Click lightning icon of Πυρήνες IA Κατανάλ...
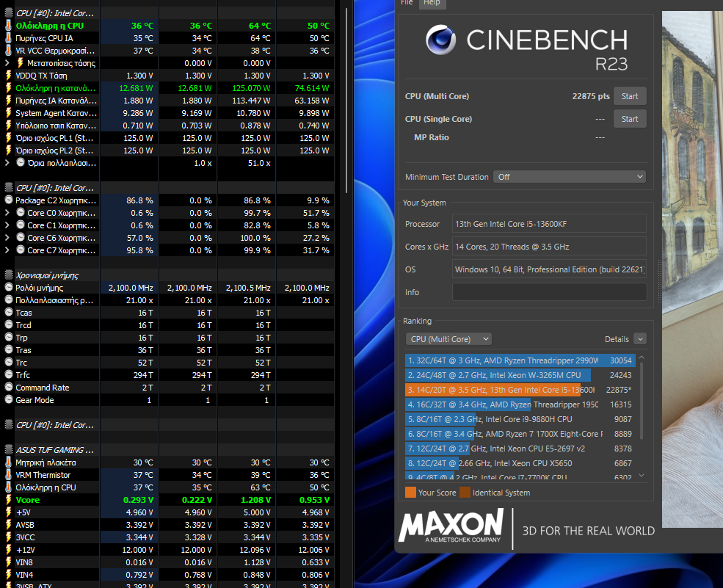The height and width of the screenshot is (588, 723). click(x=8, y=101)
